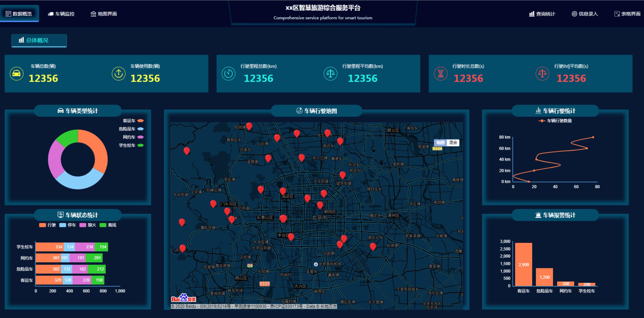644x318 pixels.
Task: Click the map marker near 海淀区
Action: 283,191
